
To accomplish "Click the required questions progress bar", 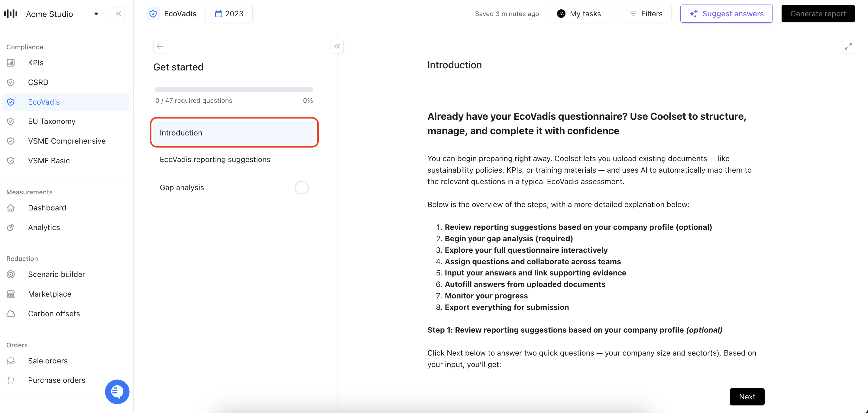I will [x=234, y=90].
